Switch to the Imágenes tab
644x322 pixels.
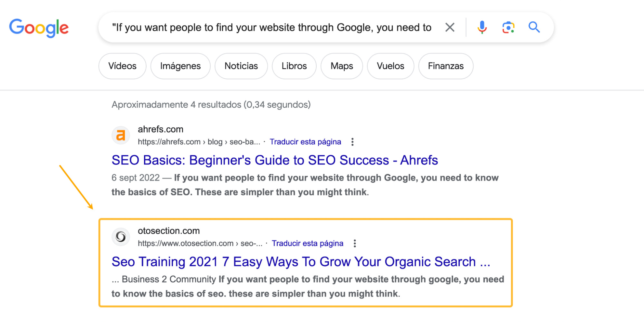pos(180,66)
